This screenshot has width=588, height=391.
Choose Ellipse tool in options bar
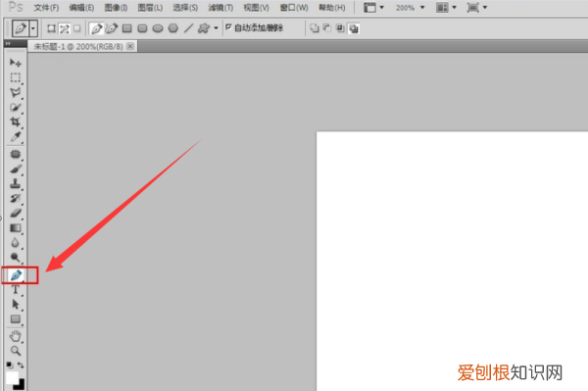pos(158,28)
